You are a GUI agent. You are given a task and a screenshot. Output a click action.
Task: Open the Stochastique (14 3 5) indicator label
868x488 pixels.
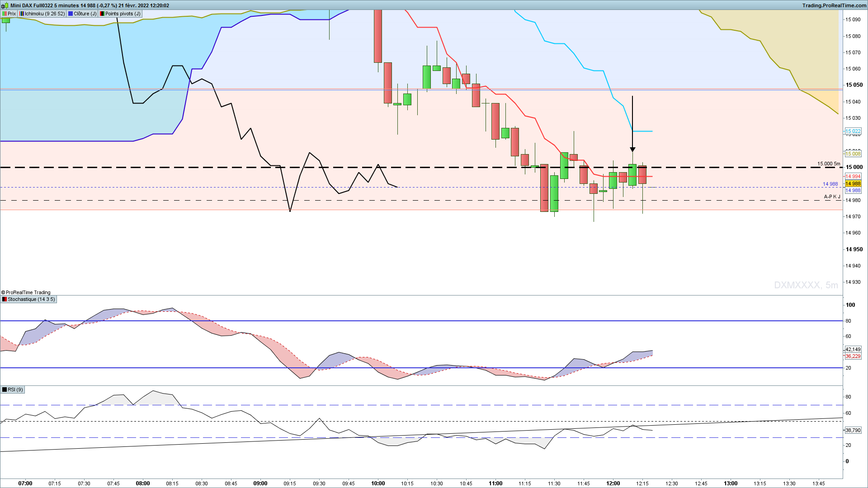coord(28,299)
